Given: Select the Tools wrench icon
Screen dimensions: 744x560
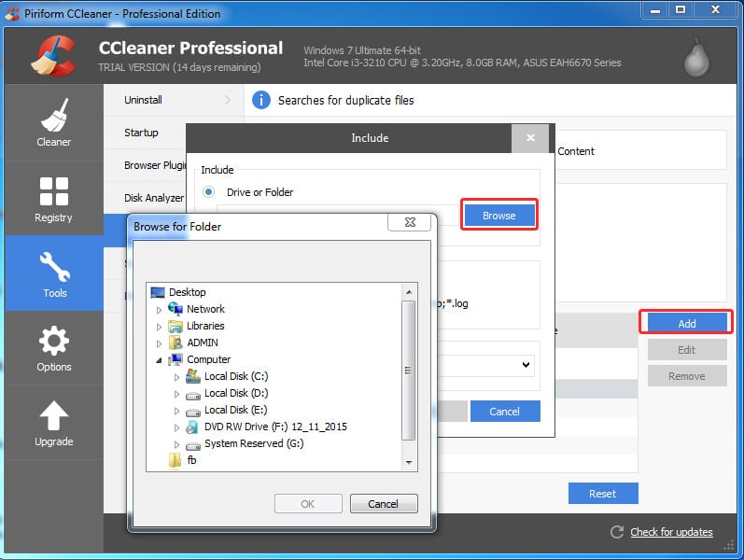Looking at the screenshot, I should [54, 268].
